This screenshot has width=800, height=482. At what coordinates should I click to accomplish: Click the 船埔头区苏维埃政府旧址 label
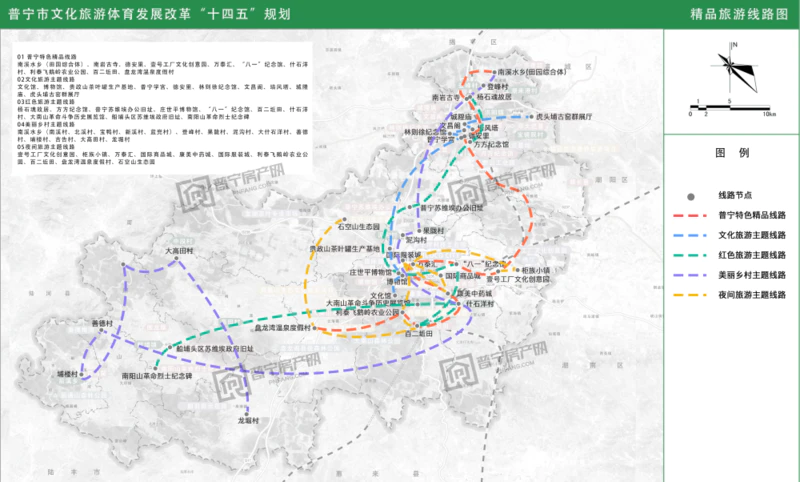point(215,349)
